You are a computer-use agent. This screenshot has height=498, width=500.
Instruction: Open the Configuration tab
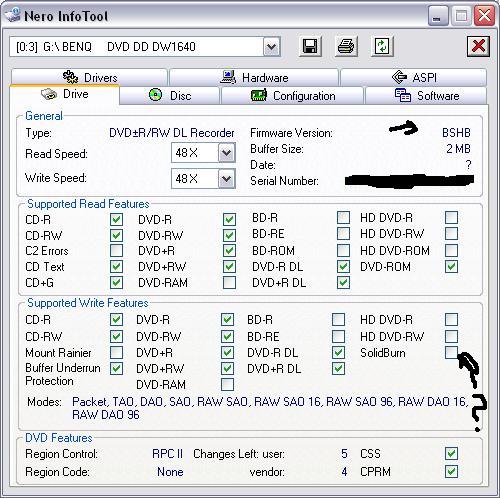coord(292,96)
